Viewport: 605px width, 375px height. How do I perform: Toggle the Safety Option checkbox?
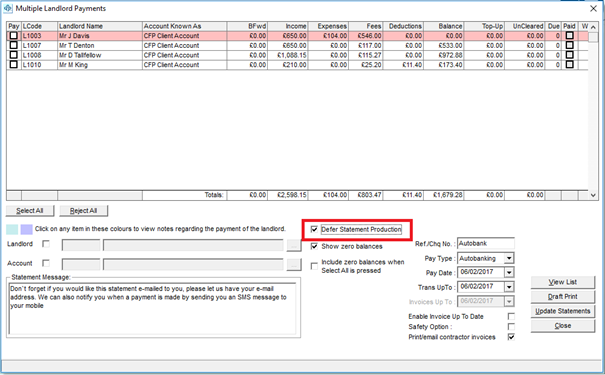pos(511,327)
